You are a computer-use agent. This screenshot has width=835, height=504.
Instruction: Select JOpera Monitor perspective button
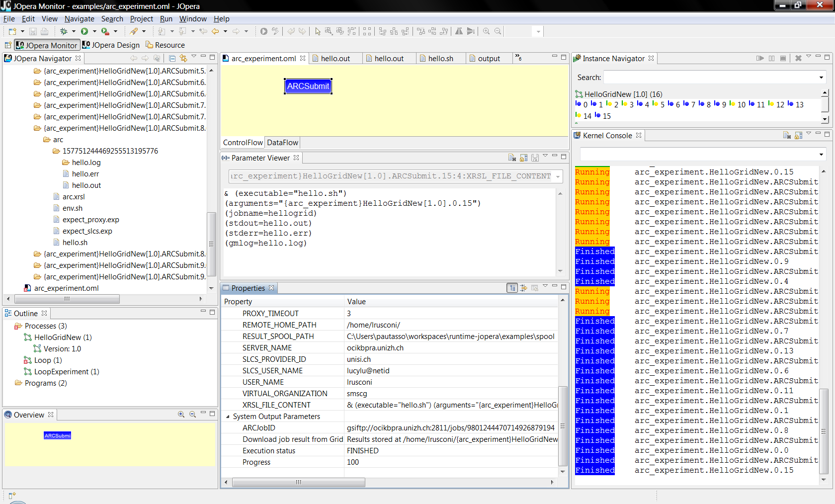coord(46,45)
